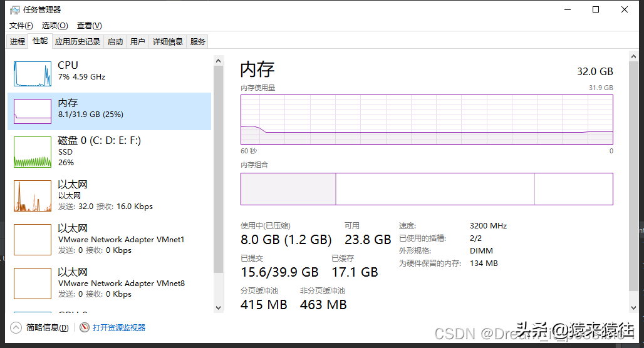Select the VMware VMnet8 adapter graph icon
Screen dimensions: 644x348
[x=33, y=284]
